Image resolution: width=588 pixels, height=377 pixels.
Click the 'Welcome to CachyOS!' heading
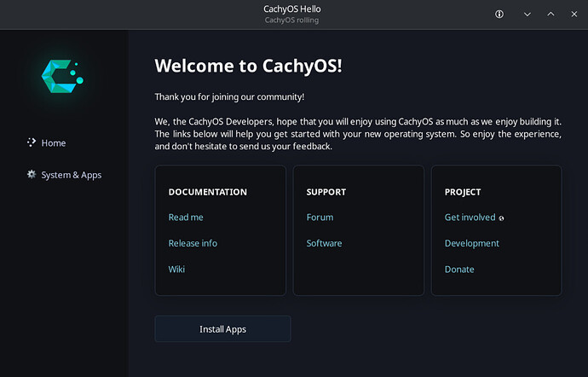pos(248,66)
